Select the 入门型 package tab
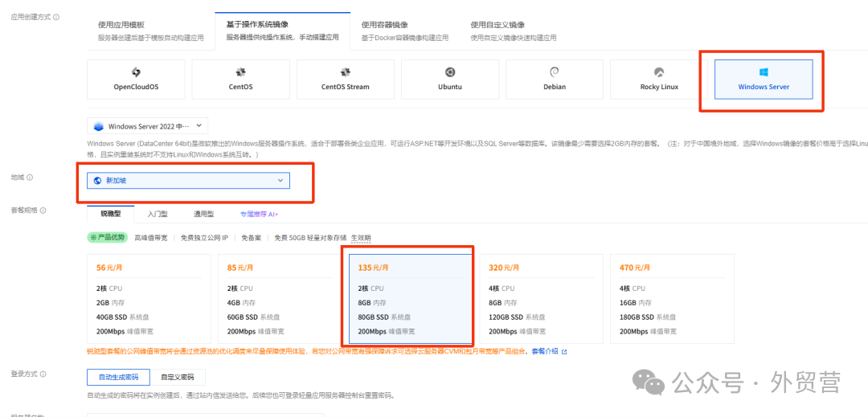Viewport: 868px width, 417px height. click(158, 214)
